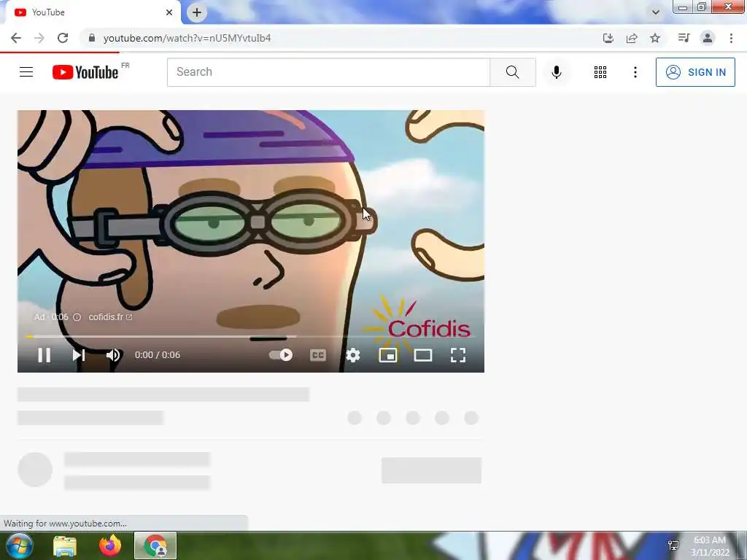The height and width of the screenshot is (560, 747).
Task: Toggle closed captions CC button
Action: click(318, 355)
